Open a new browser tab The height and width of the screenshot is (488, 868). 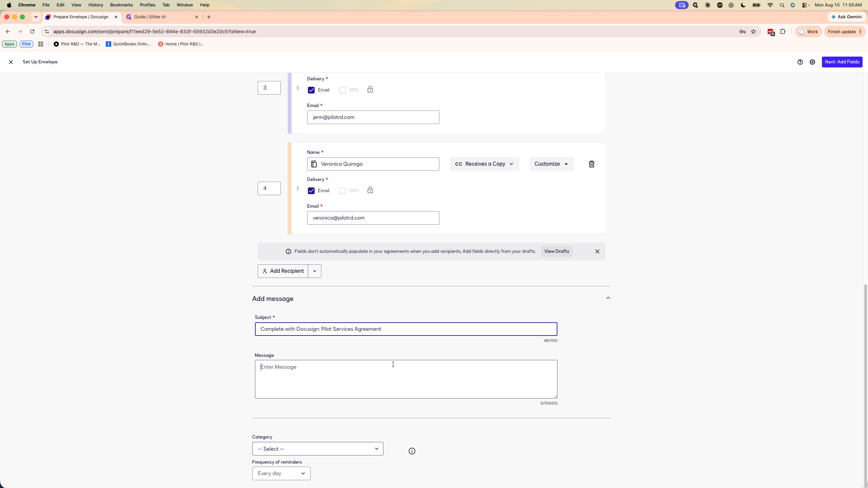[209, 17]
